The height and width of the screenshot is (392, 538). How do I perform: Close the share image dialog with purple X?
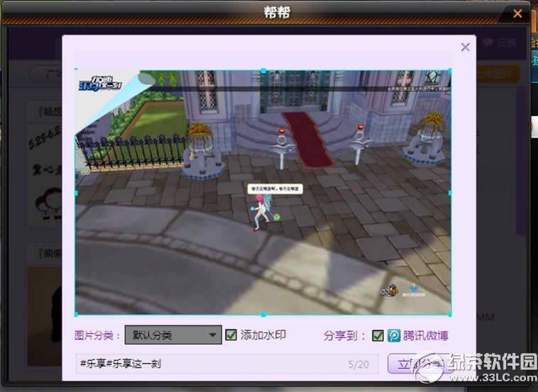tap(466, 47)
